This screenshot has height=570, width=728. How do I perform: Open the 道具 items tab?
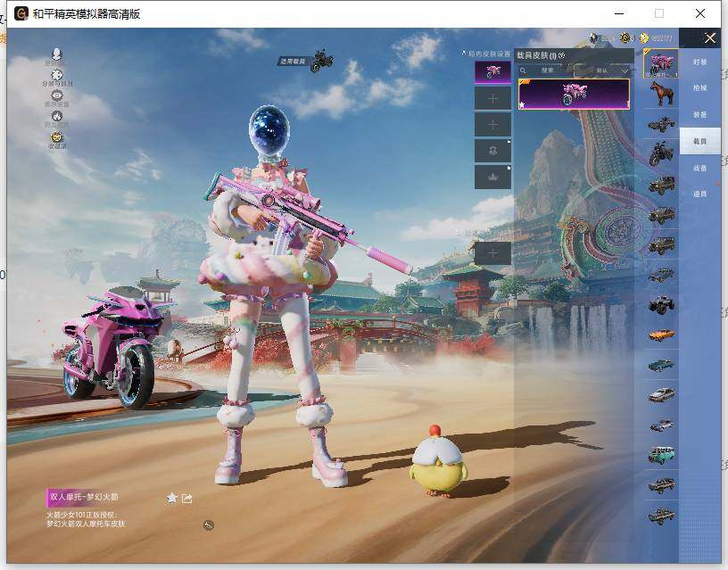(x=699, y=194)
